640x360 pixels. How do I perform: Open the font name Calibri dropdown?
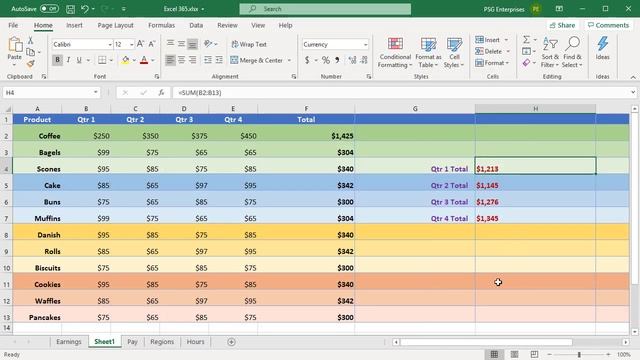(110, 44)
